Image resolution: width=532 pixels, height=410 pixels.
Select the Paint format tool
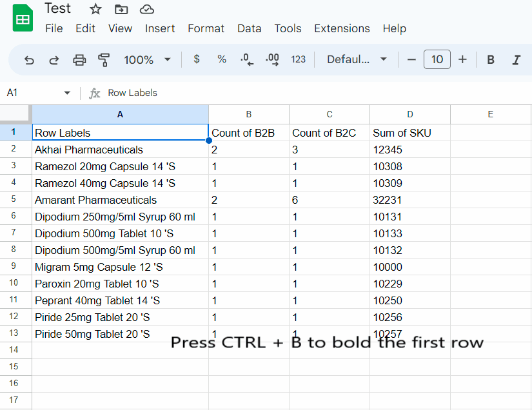(x=103, y=59)
